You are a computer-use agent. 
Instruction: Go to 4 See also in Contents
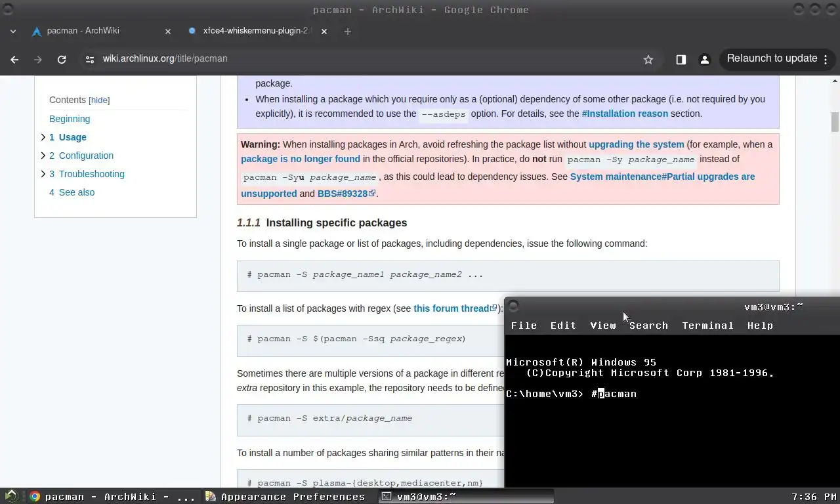click(x=72, y=192)
